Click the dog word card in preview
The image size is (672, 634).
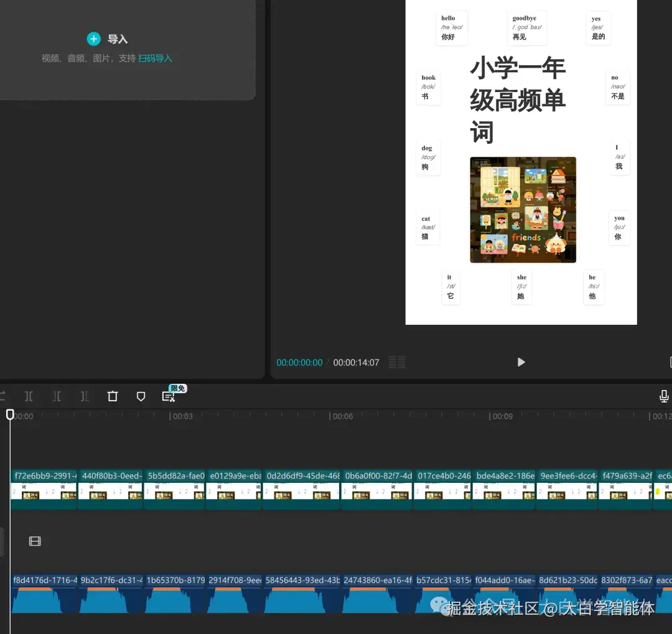click(x=428, y=158)
